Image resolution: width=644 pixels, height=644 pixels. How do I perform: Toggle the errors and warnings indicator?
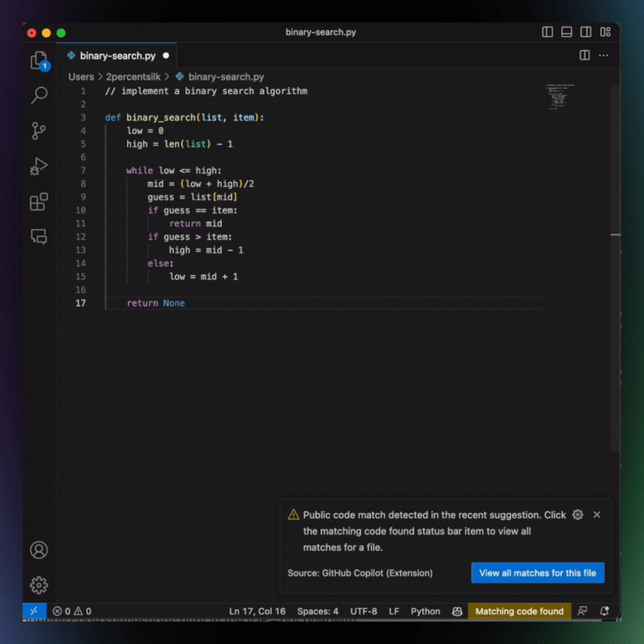tap(72, 612)
